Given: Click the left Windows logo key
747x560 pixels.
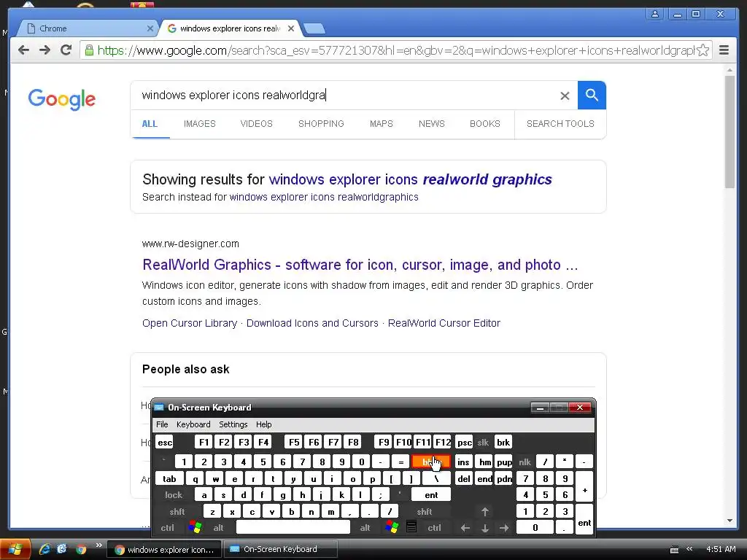Looking at the screenshot, I should click(x=195, y=528).
